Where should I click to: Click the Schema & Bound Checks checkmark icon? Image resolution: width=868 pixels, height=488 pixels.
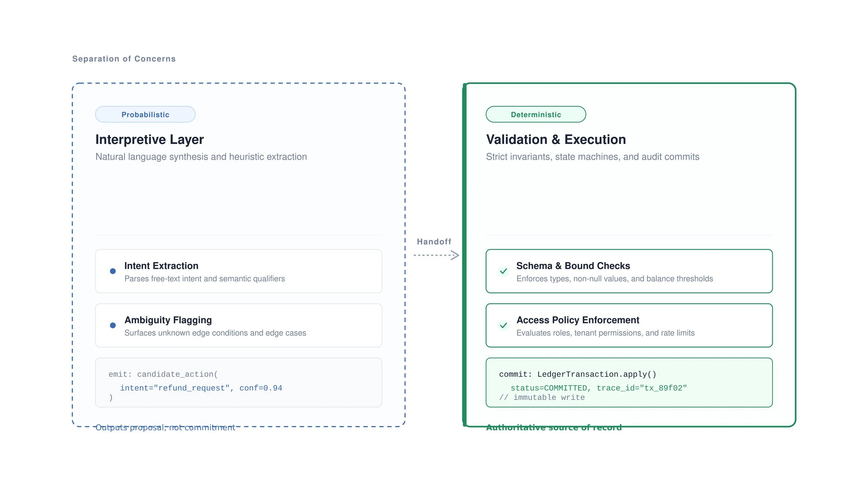(x=503, y=271)
